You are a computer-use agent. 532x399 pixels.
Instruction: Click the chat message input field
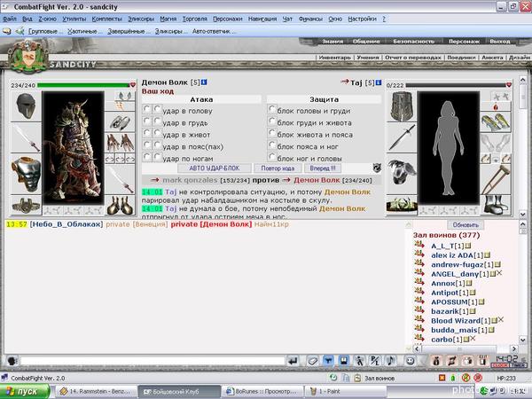[x=153, y=361]
